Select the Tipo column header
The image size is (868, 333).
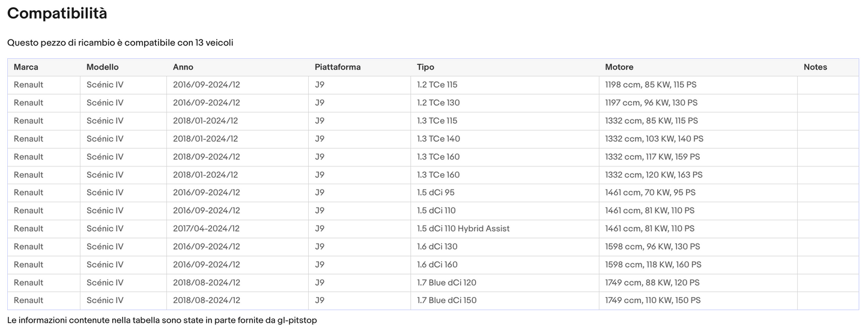[425, 67]
